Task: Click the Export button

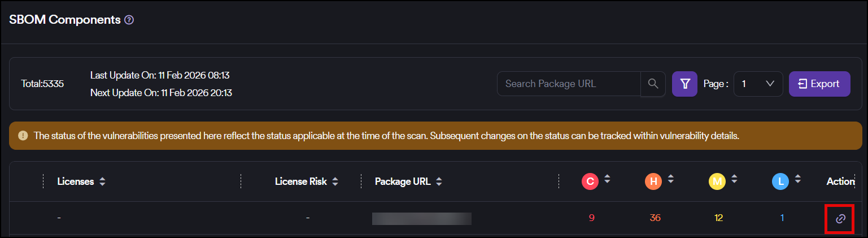Action: 819,84
